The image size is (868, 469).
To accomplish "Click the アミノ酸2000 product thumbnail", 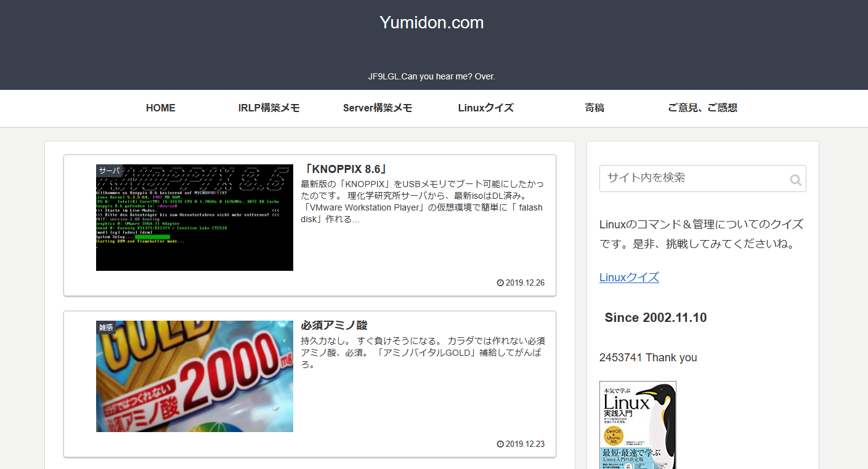I will [194, 375].
